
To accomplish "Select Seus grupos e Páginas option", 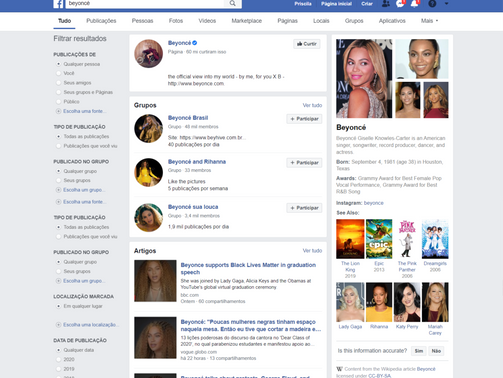I will [x=58, y=92].
